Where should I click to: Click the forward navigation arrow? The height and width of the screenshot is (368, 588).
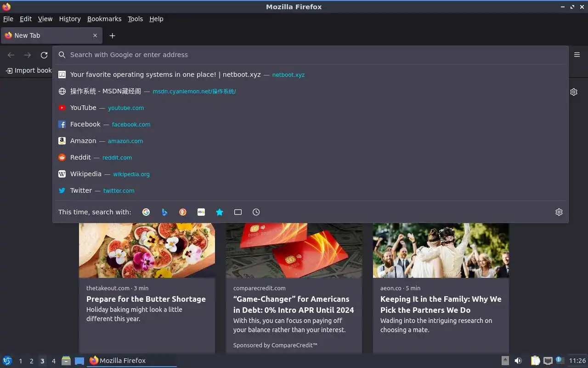(x=28, y=55)
